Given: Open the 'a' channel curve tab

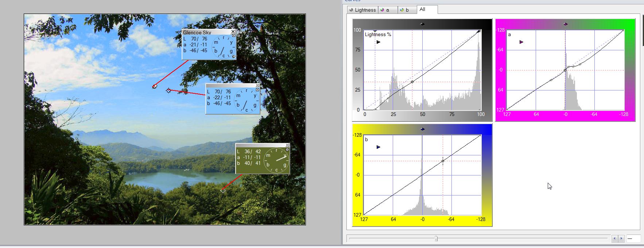Looking at the screenshot, I should click(388, 10).
